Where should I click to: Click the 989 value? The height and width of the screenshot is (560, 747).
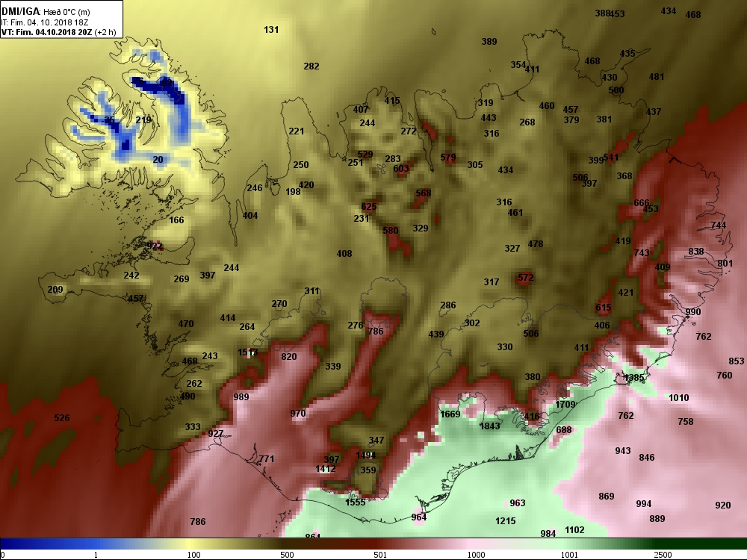point(241,396)
